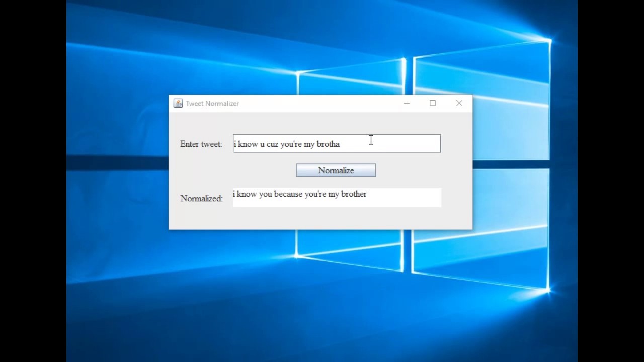Maximize the Tweet Normalizer window
Screen dimensions: 644x362
(433, 103)
